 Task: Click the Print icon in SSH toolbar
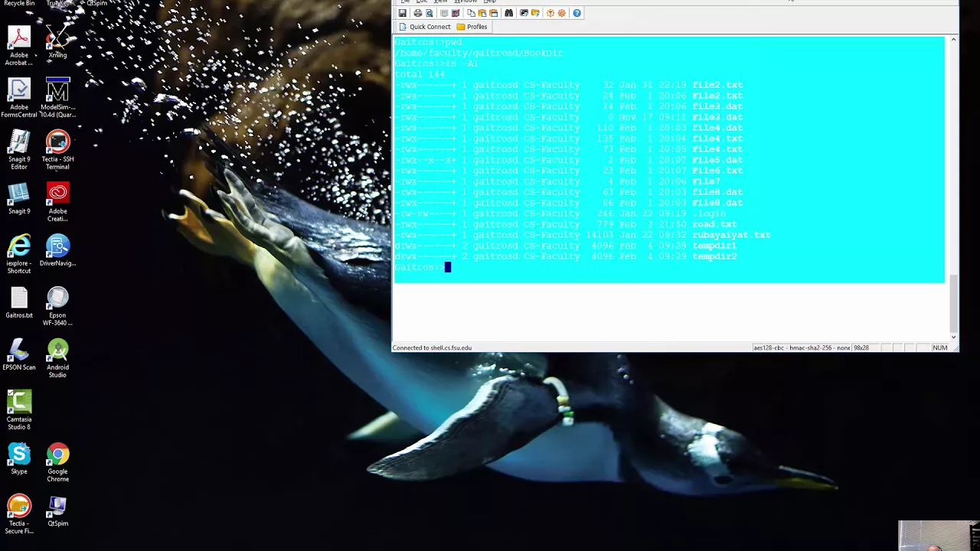[x=417, y=13]
